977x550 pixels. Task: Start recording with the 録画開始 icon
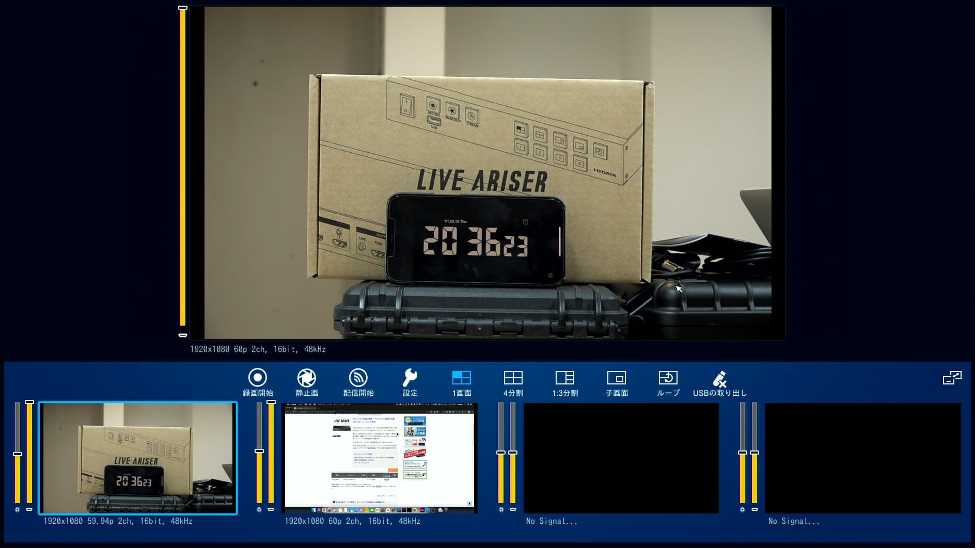coord(257,378)
